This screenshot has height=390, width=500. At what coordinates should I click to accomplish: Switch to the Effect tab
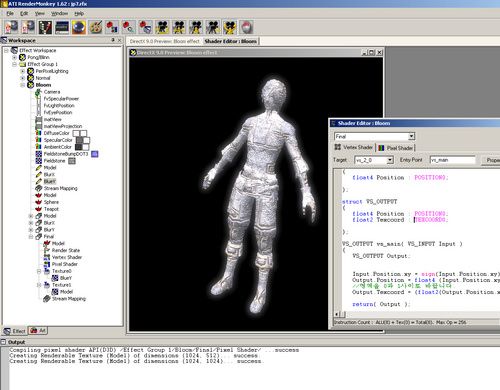[x=15, y=331]
